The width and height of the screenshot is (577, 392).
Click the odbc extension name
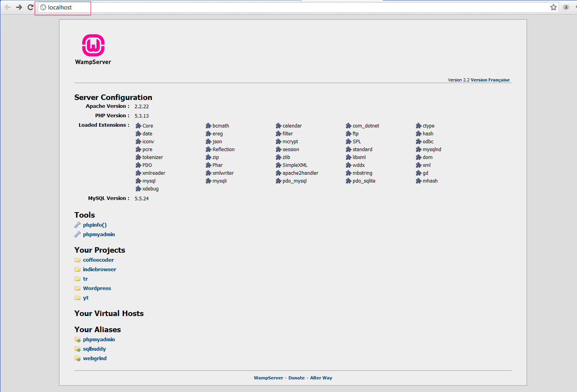428,142
